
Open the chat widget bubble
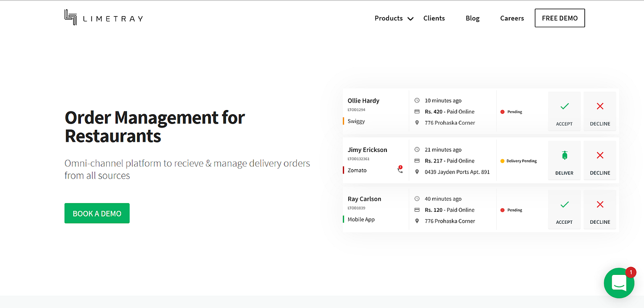click(x=619, y=283)
